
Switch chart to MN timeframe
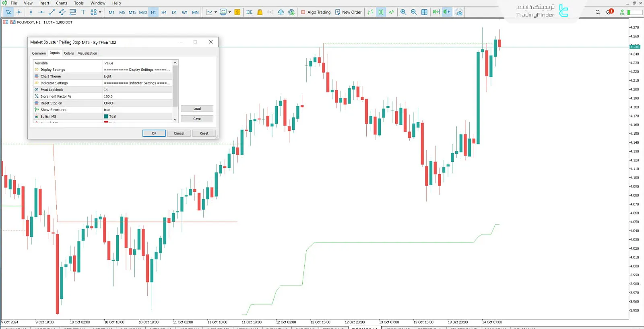pos(195,12)
